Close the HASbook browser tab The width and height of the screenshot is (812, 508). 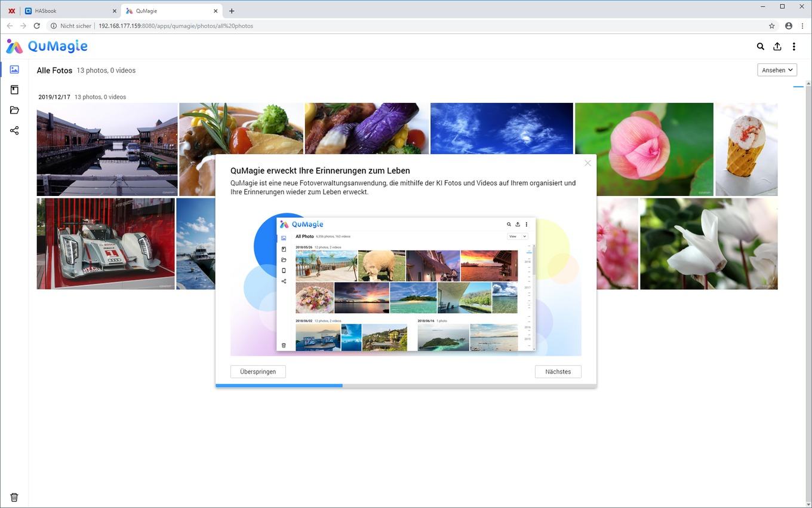[x=115, y=11]
